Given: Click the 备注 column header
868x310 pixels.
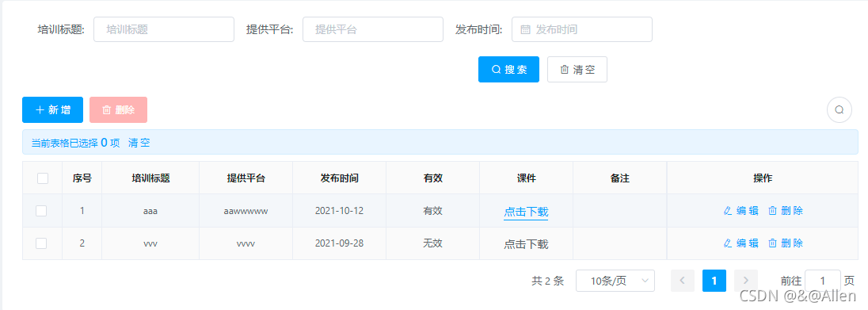Looking at the screenshot, I should pos(620,178).
